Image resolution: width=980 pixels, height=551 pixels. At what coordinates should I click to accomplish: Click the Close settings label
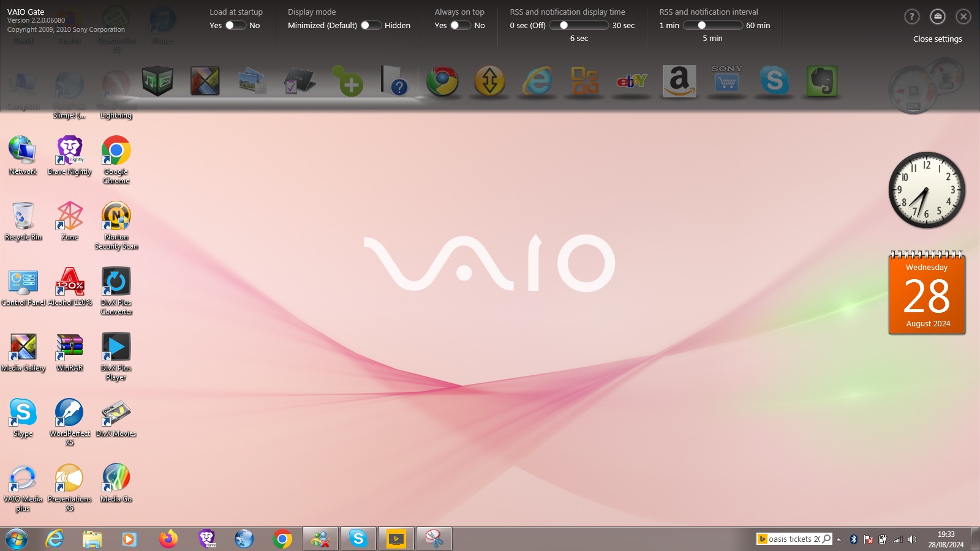937,39
